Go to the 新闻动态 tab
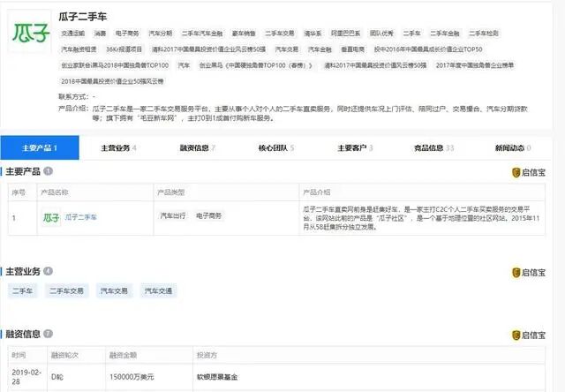This screenshot has width=565, height=392. [x=512, y=148]
